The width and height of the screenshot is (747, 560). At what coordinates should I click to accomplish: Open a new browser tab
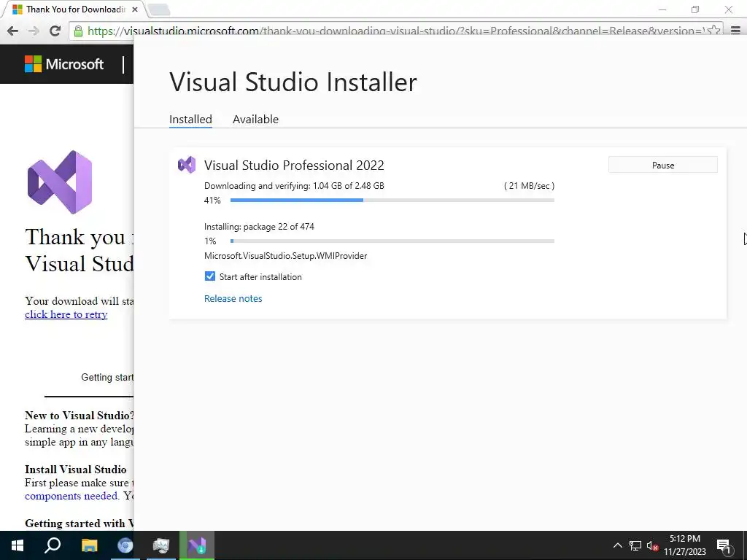[159, 9]
